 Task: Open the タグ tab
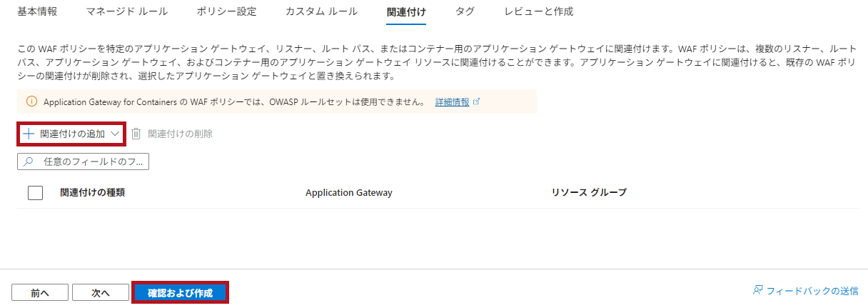[465, 11]
